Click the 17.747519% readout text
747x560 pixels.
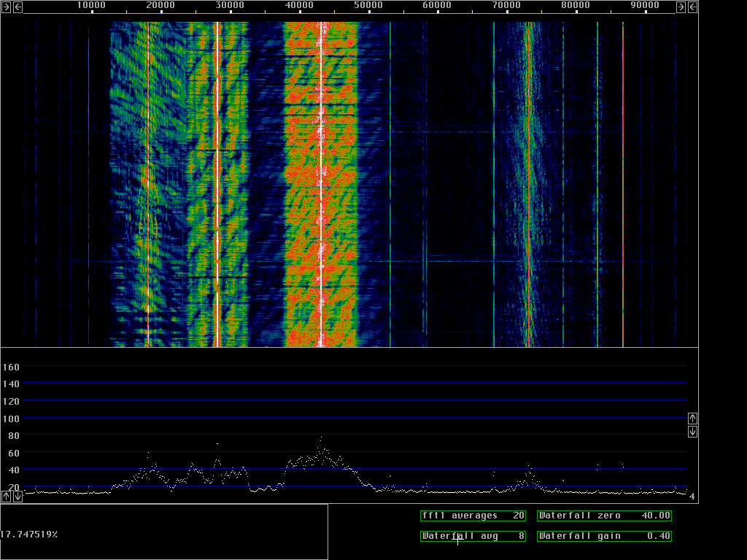tap(29, 534)
